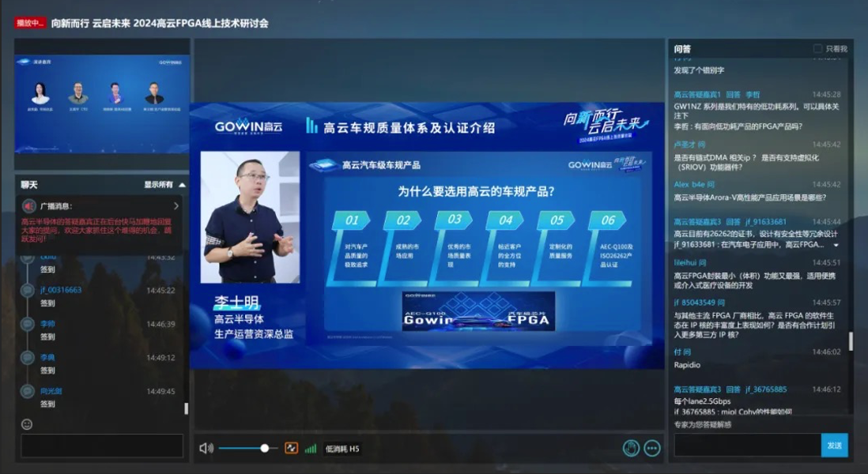Adjust the volume slider handle
Screen dimensions: 868x474
(265, 448)
